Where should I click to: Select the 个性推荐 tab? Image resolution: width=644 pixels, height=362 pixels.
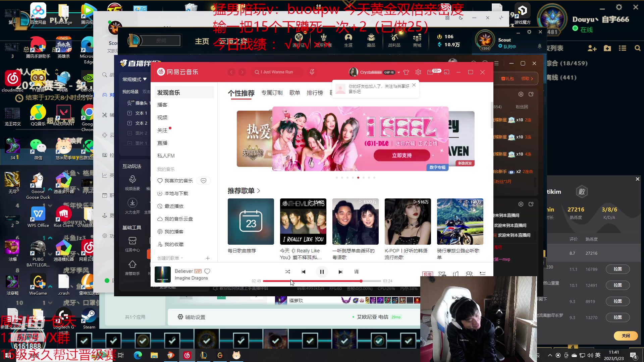pos(241,93)
